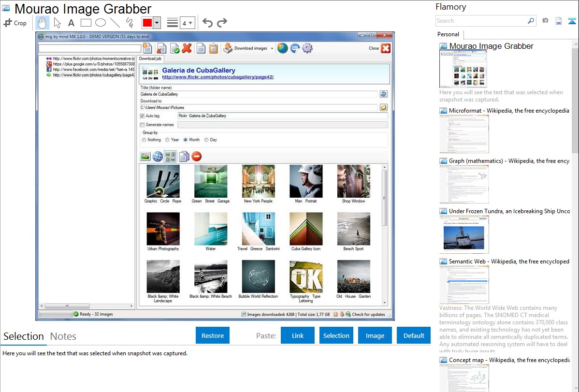Click the Download images button
Screen dimensions: 579x392
(x=245, y=48)
